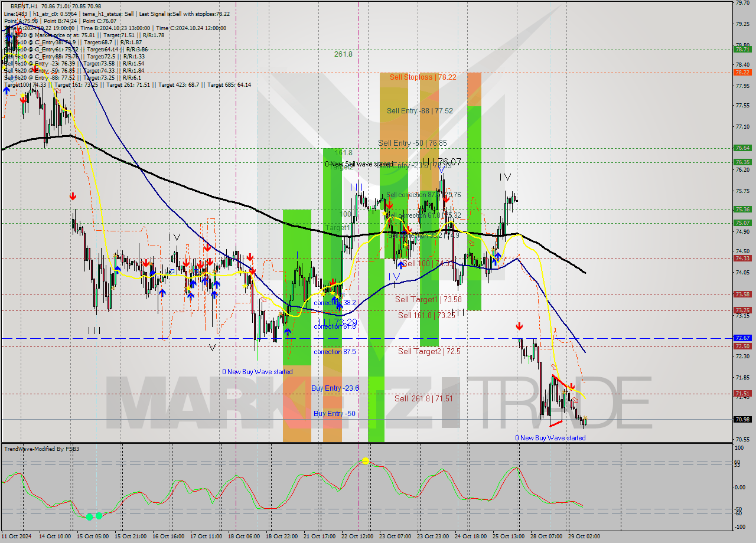Image resolution: width=756 pixels, height=543 pixels.
Task: Click the 'Sell Entry -50 | 76.85' label
Action: 412,143
